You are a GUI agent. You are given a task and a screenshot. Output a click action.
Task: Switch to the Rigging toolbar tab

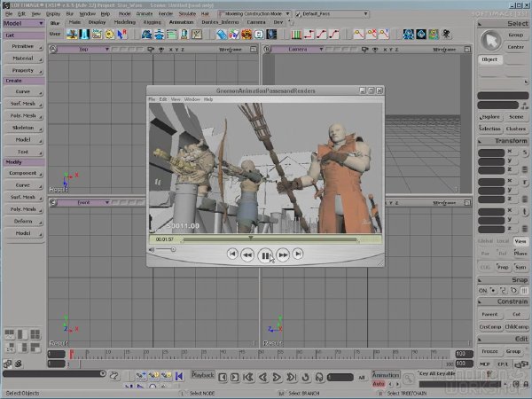coord(152,22)
